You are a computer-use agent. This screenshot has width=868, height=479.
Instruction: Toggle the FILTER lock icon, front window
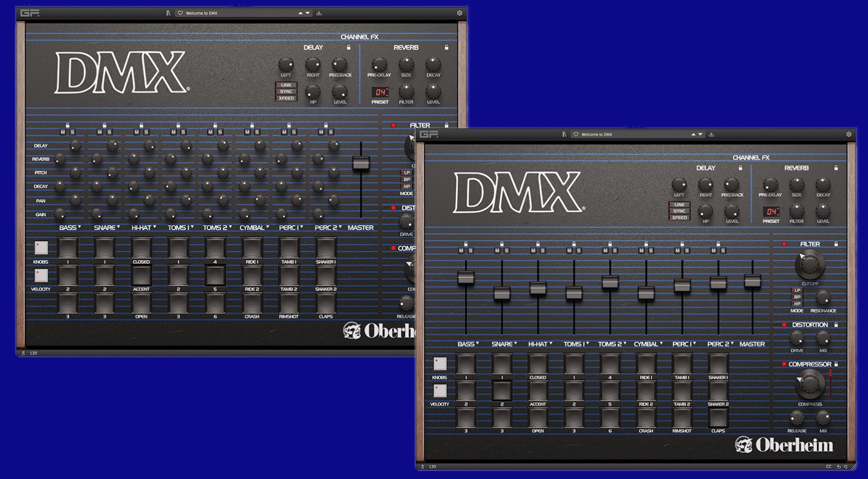pyautogui.click(x=836, y=244)
